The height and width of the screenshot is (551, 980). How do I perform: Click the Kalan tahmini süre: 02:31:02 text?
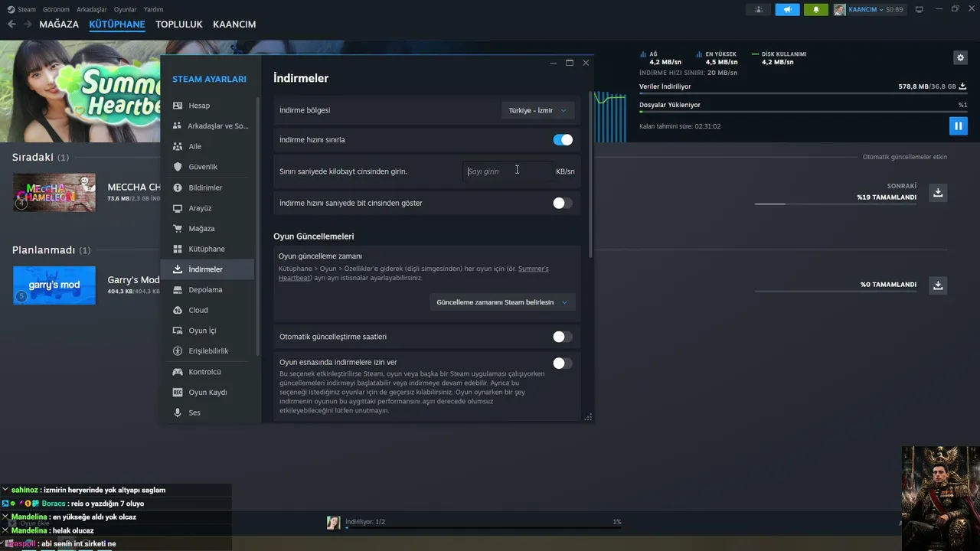coord(680,126)
